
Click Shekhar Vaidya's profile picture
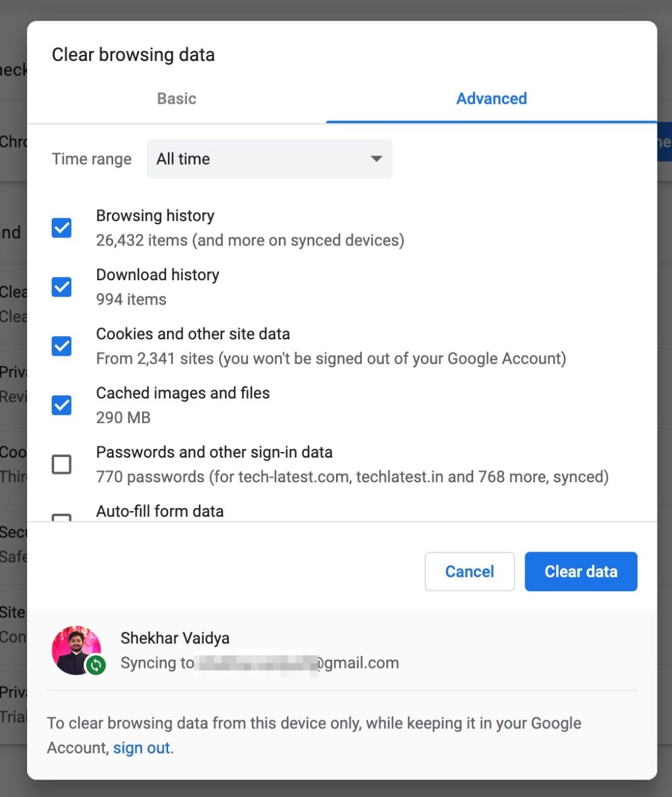click(x=76, y=650)
